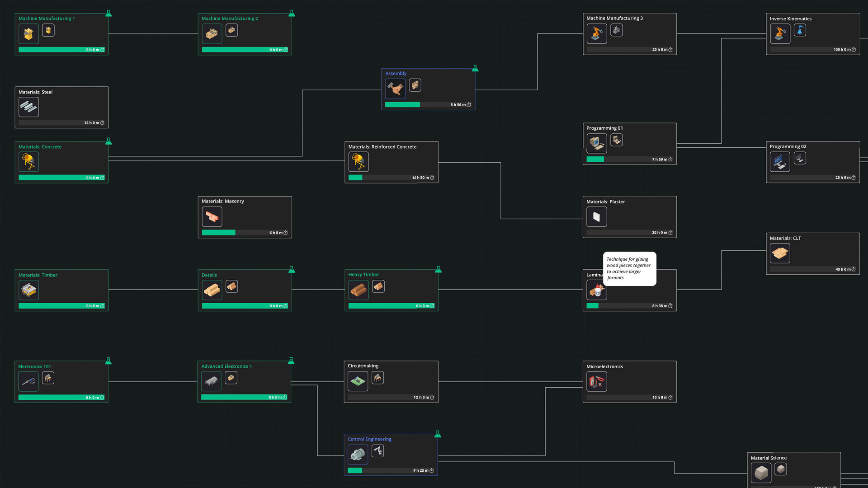
Task: Open the Materials: Reinforced Concrete research node
Action: [x=392, y=162]
